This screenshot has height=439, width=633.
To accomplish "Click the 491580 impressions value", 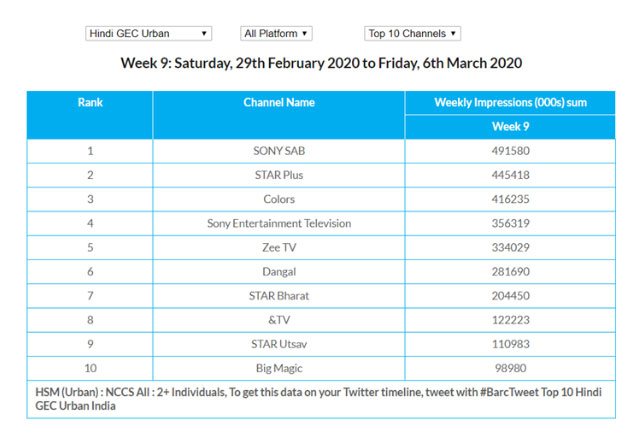I will click(x=509, y=151).
